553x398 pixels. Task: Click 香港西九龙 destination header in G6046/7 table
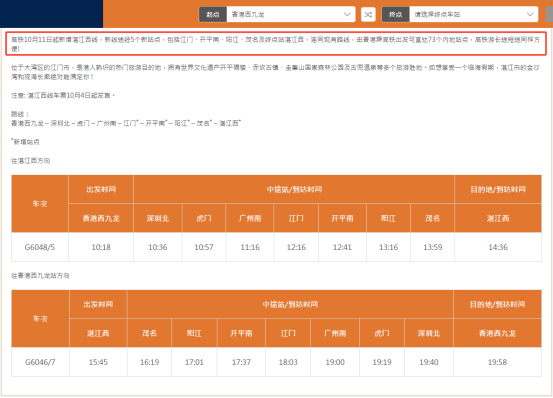497,333
